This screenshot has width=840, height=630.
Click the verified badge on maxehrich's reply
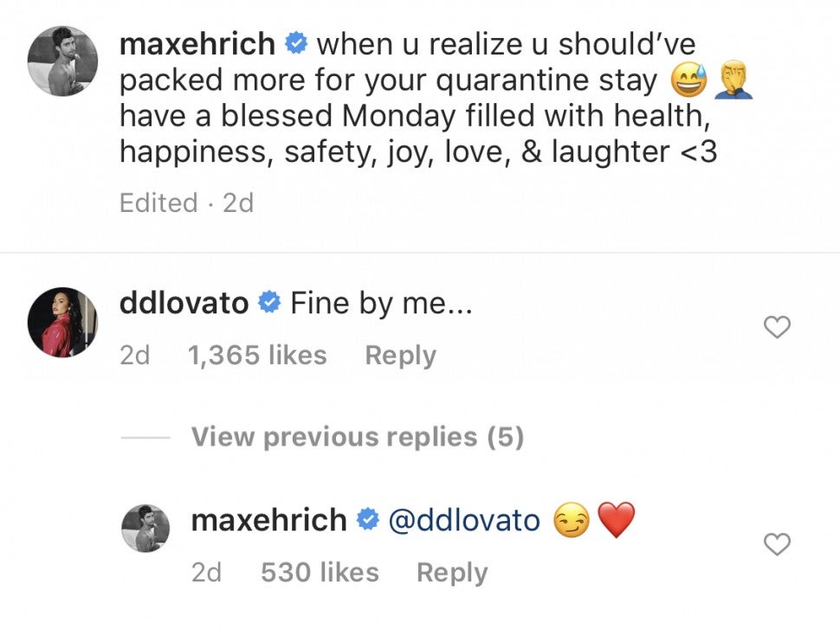click(367, 520)
